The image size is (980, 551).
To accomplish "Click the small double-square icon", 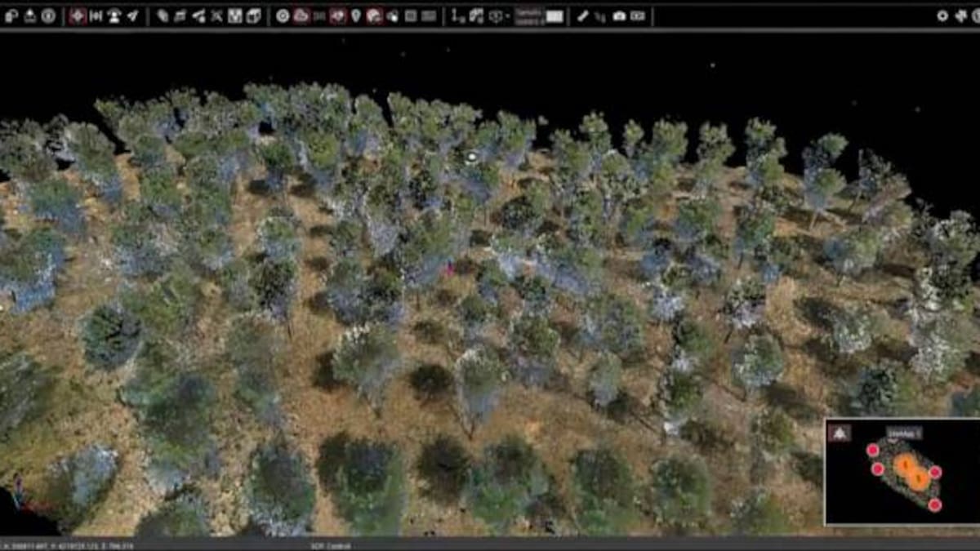I will pyautogui.click(x=319, y=16).
